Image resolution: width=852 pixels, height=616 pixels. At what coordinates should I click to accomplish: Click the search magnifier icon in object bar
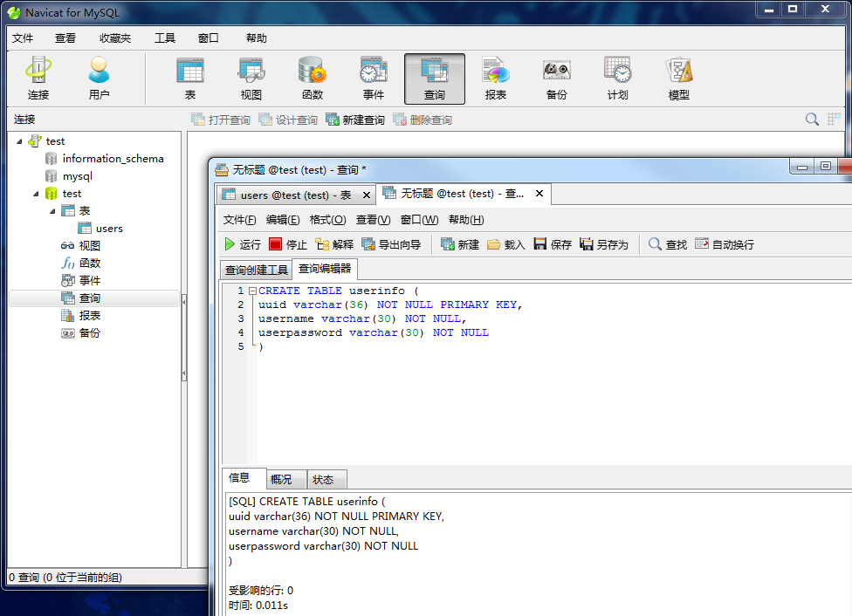[812, 120]
